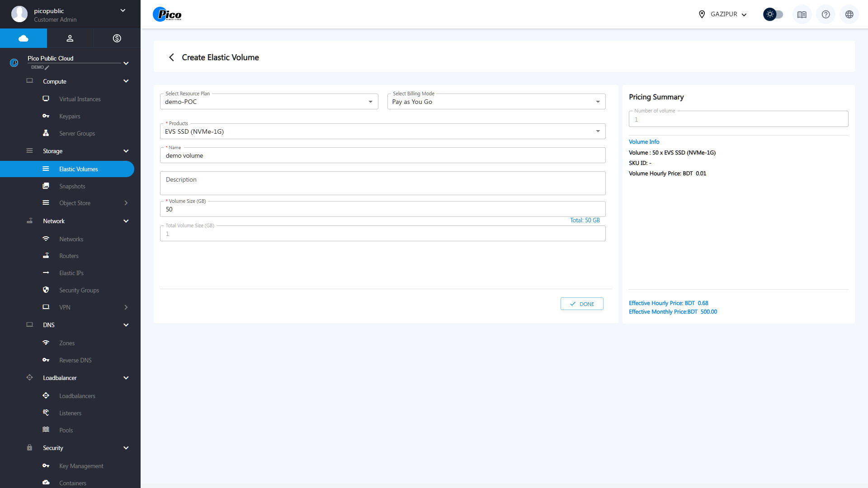Viewport: 868px width, 488px height.
Task: Click the help question mark icon
Action: click(x=826, y=14)
